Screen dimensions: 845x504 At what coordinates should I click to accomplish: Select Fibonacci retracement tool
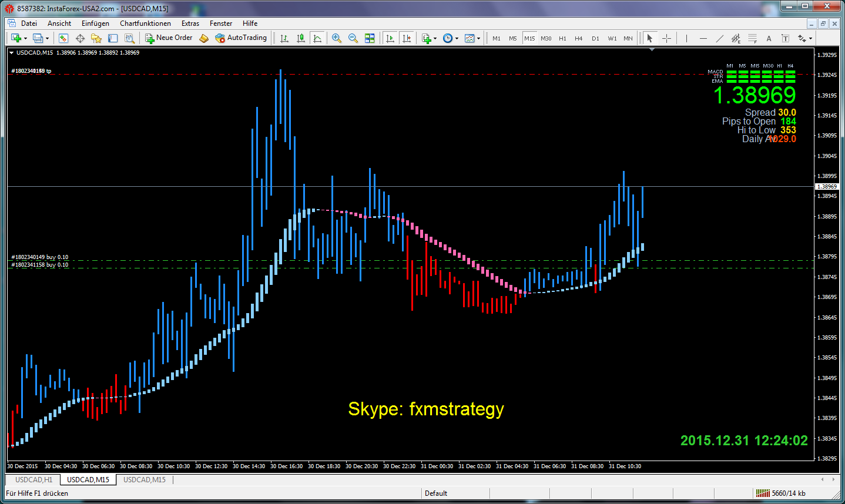[752, 38]
